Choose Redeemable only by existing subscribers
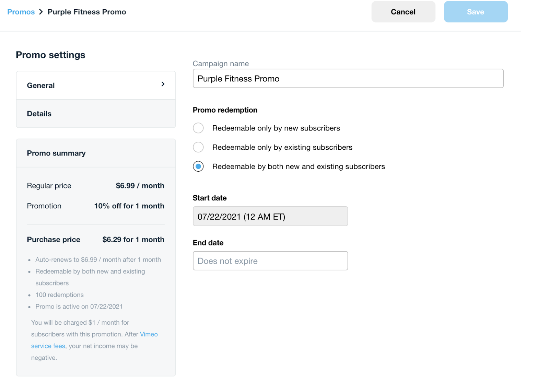 198,147
